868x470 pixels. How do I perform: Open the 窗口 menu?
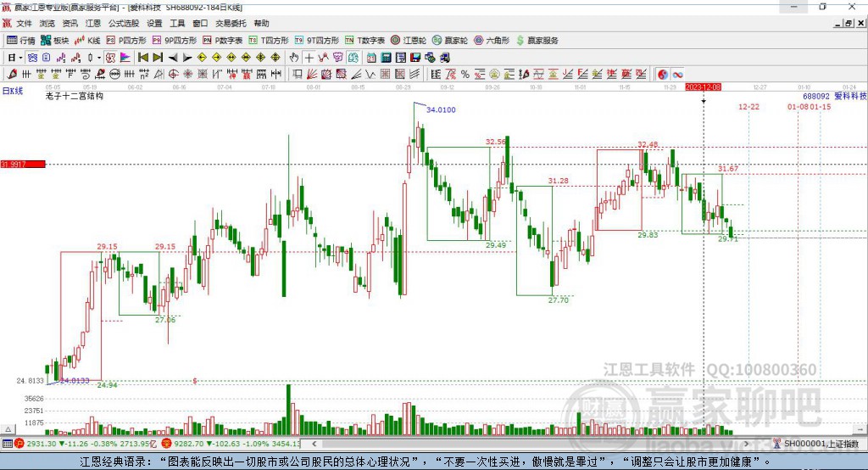point(200,23)
